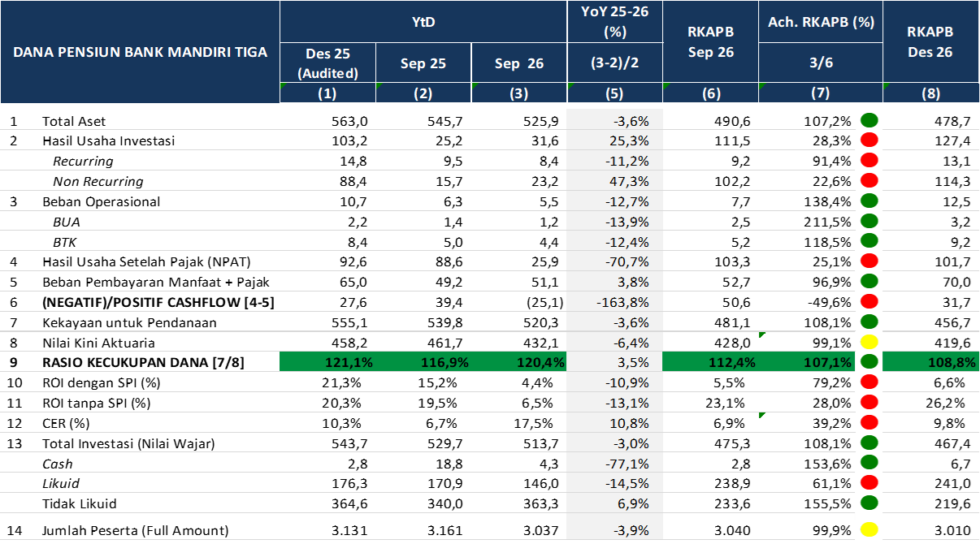
Task: Click the 'YoY 25-26 (%)' header cell
Action: pyautogui.click(x=614, y=22)
